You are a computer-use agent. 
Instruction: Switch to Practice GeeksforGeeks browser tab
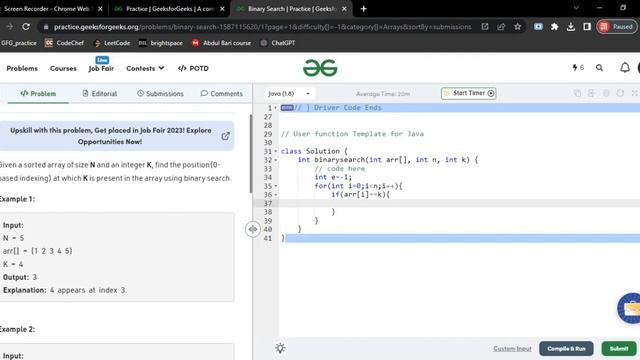point(169,9)
